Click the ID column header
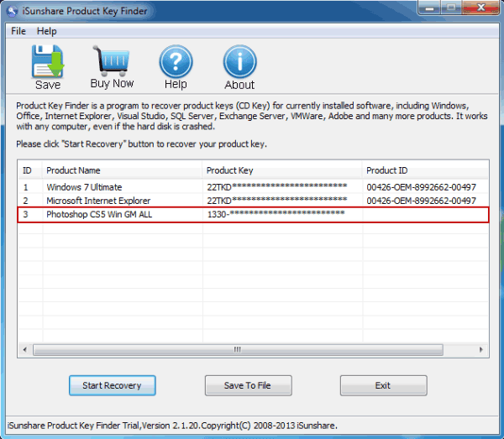The image size is (504, 439). [30, 170]
